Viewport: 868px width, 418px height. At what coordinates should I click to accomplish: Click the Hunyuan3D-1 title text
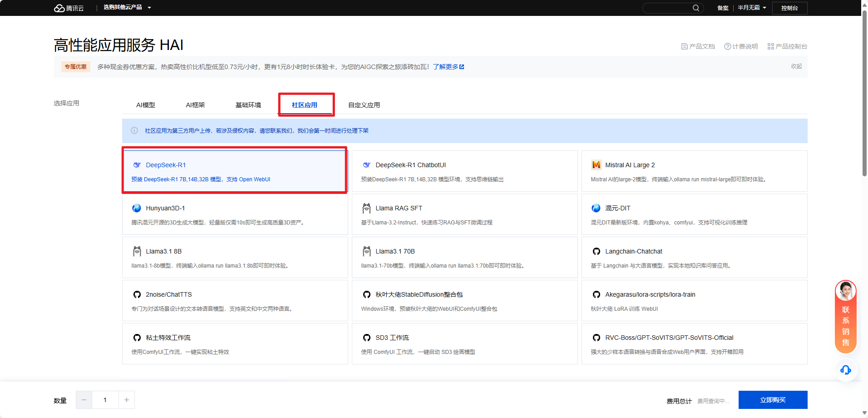(165, 208)
